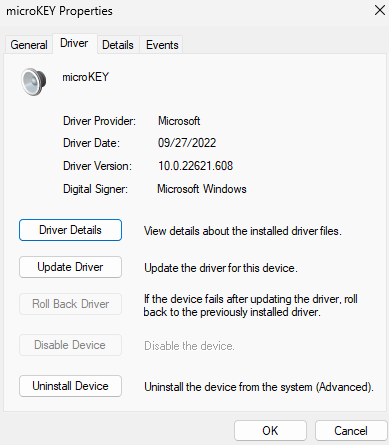This screenshot has width=389, height=445.
Task: Confirm with the OK button
Action: coord(270,431)
